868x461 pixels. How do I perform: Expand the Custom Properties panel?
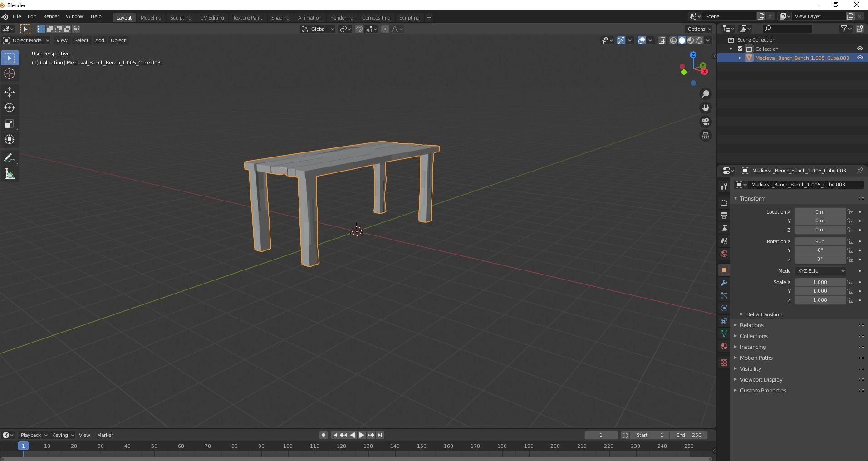point(763,391)
